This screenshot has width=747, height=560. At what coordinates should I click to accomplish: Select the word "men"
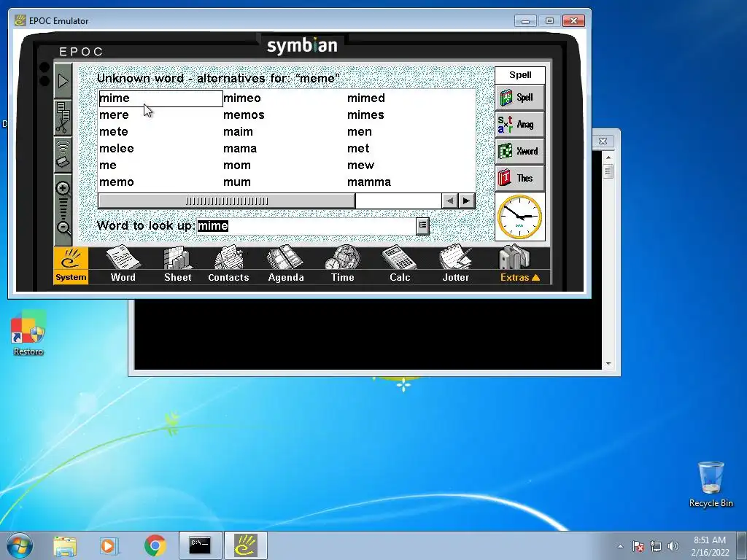359,132
